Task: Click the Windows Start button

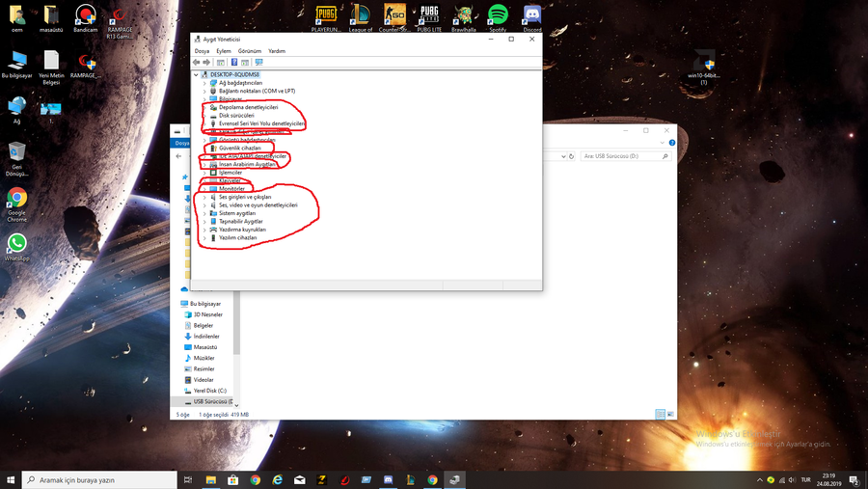Action: 11,479
